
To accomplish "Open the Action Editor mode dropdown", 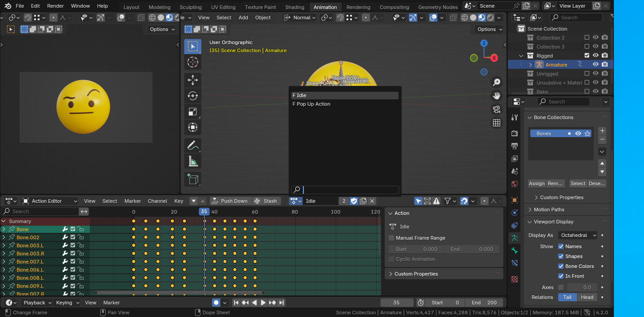I will click(50, 201).
